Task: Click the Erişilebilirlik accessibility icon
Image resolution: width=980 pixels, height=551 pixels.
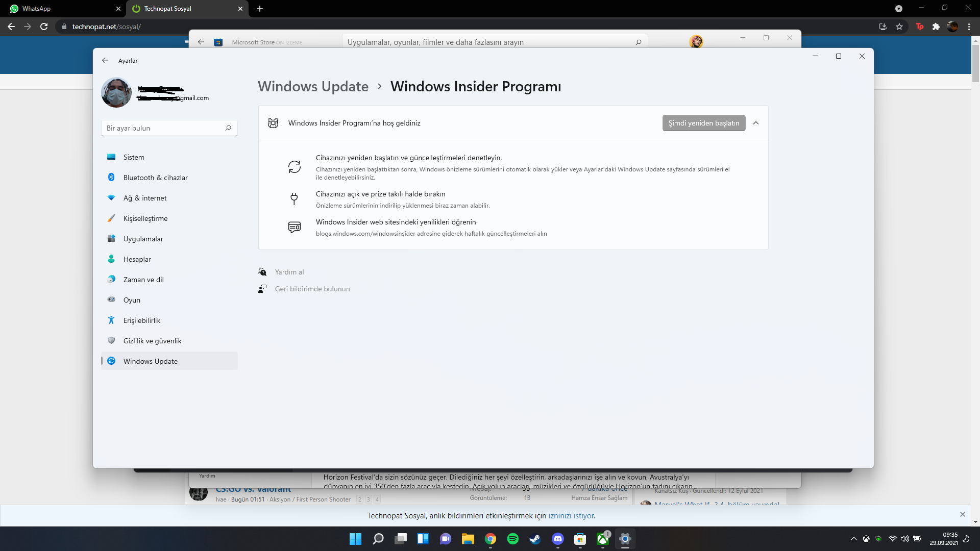Action: click(x=111, y=320)
